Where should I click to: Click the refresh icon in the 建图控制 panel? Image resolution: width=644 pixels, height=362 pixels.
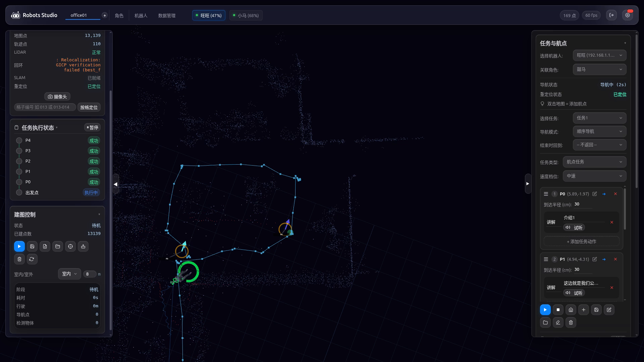click(x=32, y=259)
